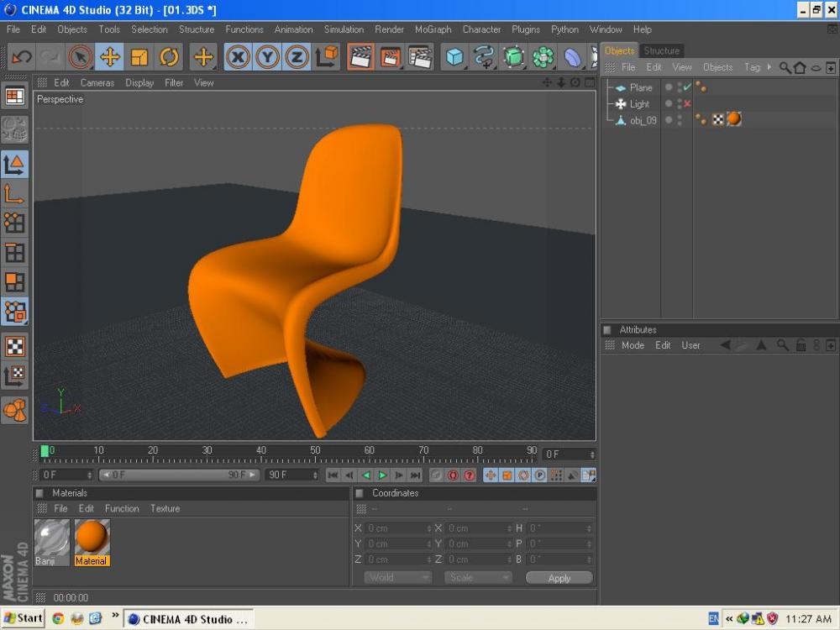Click the Undo arrow icon

click(22, 57)
